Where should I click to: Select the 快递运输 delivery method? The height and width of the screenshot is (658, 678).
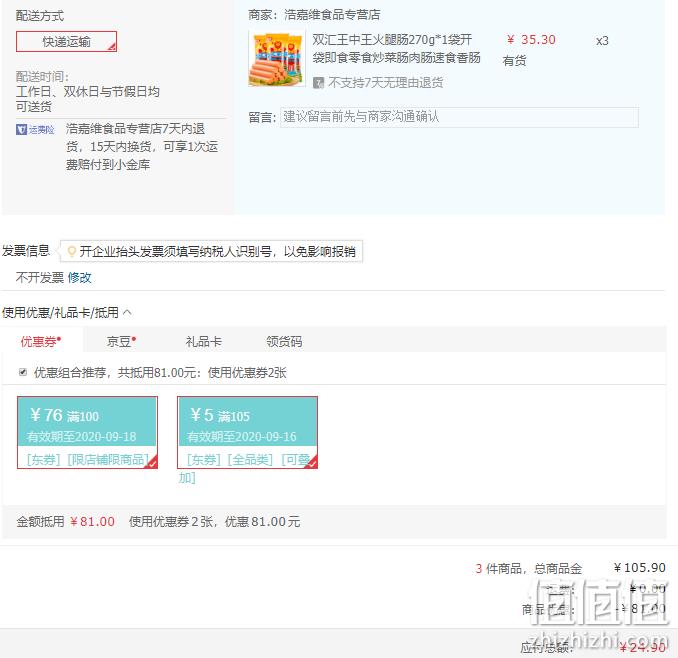[x=66, y=42]
